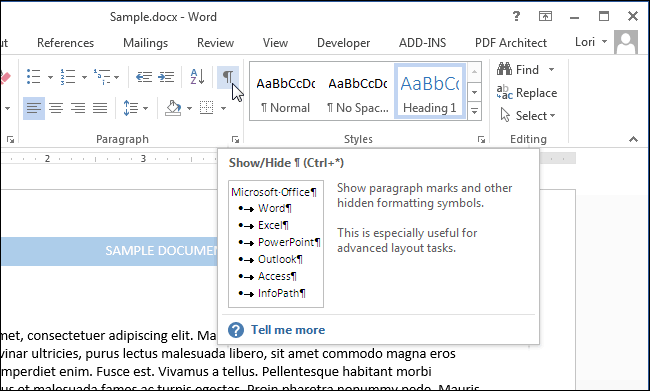This screenshot has height=391, width=650.
Task: Click the Sort A-Z icon
Action: (197, 77)
